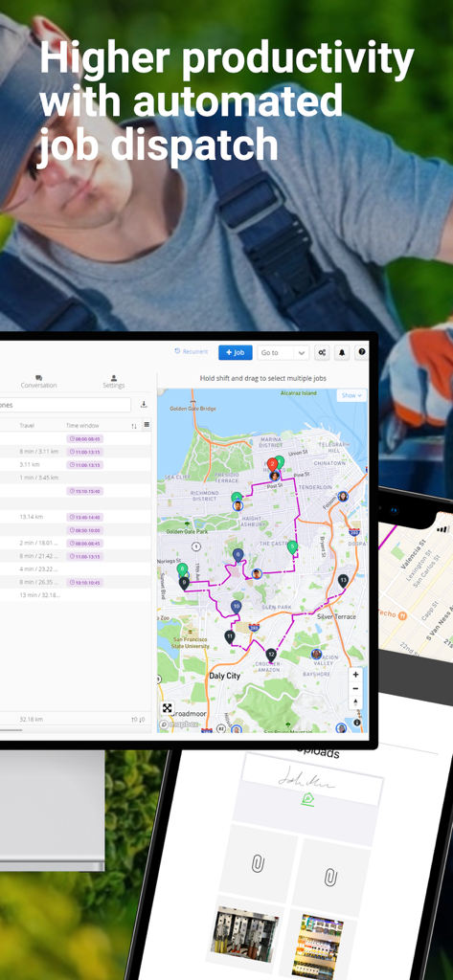Zoom in the map with plus button
The image size is (453, 980).
click(x=355, y=675)
